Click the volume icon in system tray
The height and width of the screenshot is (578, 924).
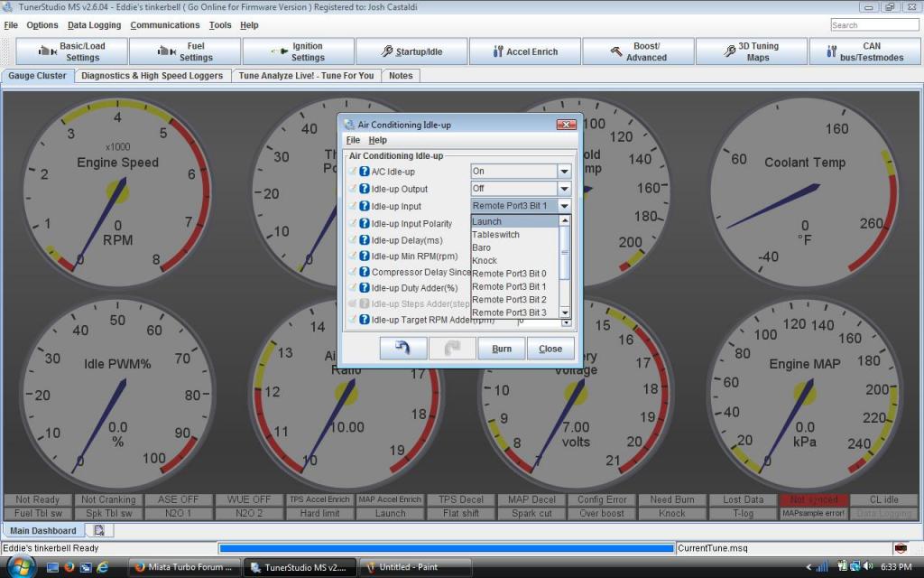pos(867,567)
